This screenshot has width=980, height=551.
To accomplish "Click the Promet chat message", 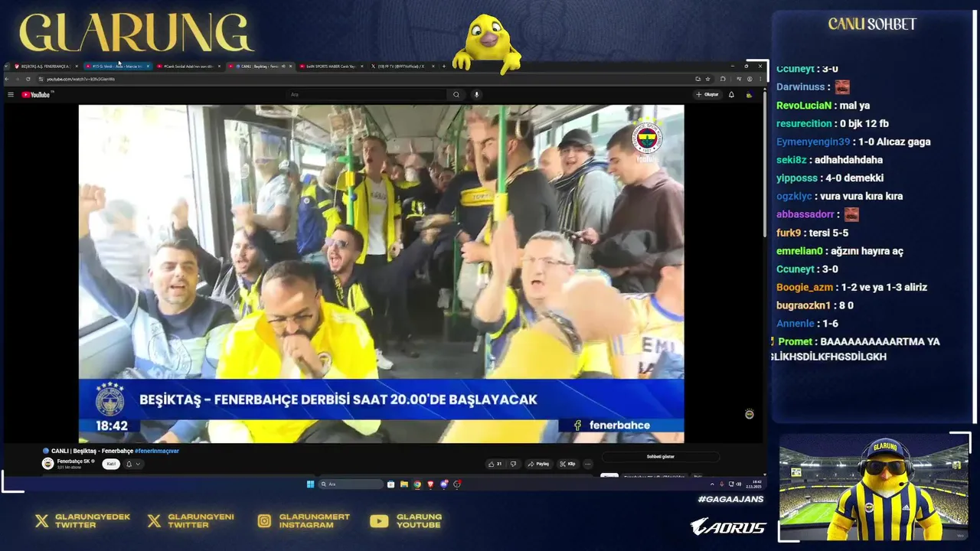I will 856,349.
